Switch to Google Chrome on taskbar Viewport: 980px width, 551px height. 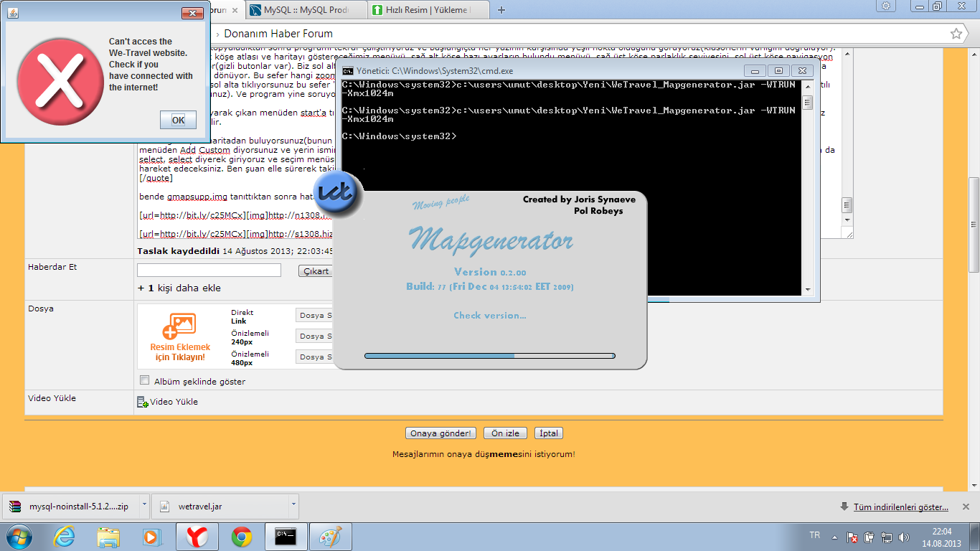coord(242,537)
